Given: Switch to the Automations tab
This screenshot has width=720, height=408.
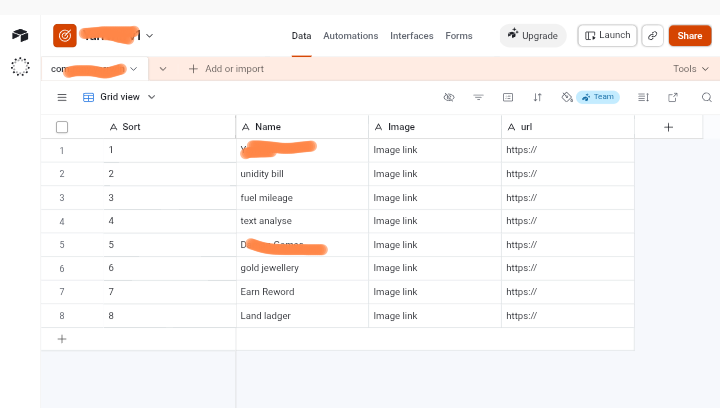Looking at the screenshot, I should point(350,36).
